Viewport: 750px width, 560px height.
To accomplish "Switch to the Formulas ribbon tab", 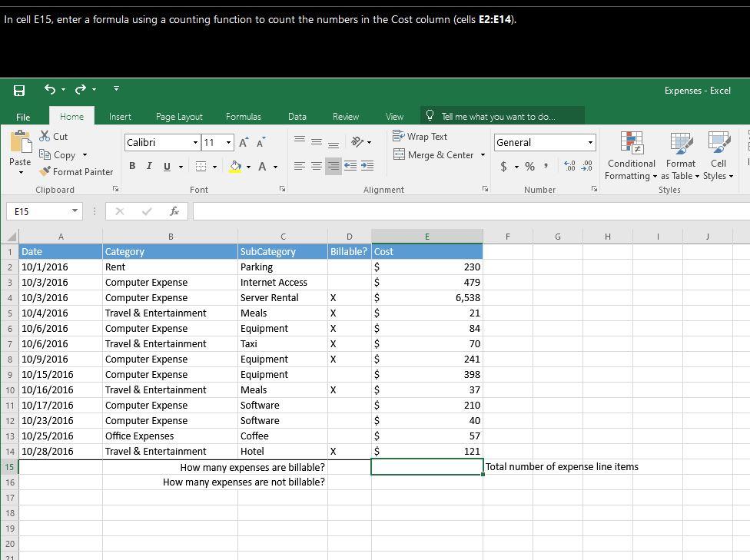I will pos(244,117).
